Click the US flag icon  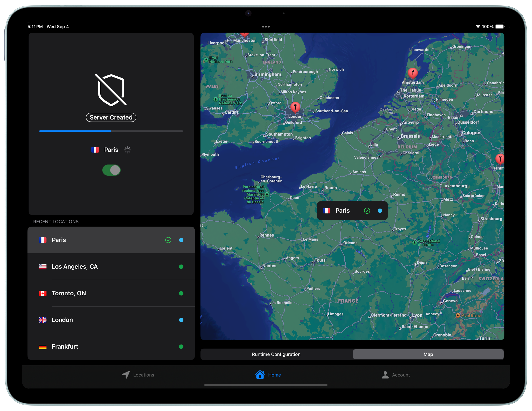coord(43,267)
